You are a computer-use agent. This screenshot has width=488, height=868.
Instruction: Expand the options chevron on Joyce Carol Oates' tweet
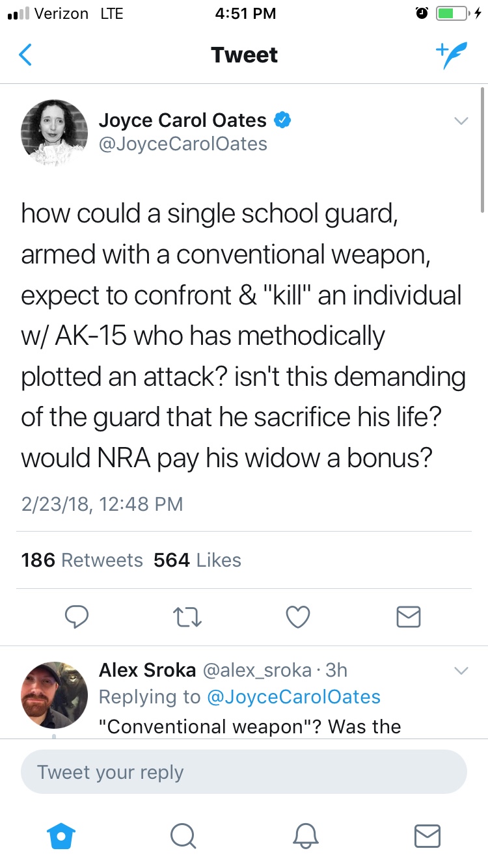point(461,121)
